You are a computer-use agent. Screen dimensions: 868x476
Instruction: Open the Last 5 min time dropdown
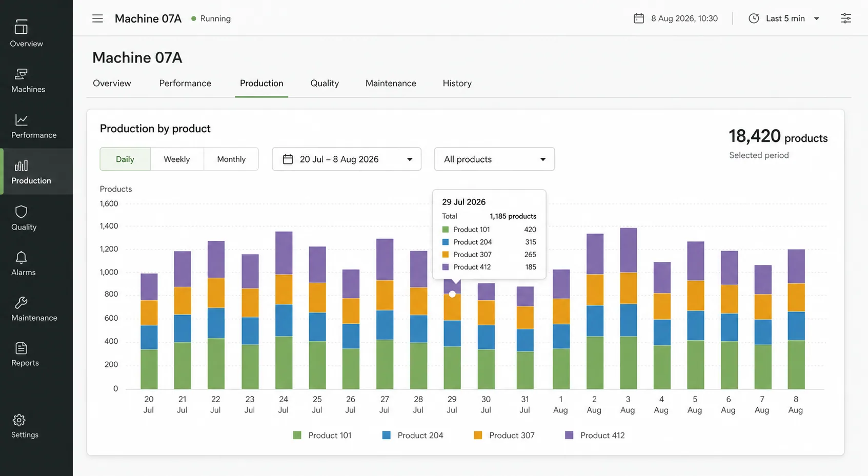point(784,18)
